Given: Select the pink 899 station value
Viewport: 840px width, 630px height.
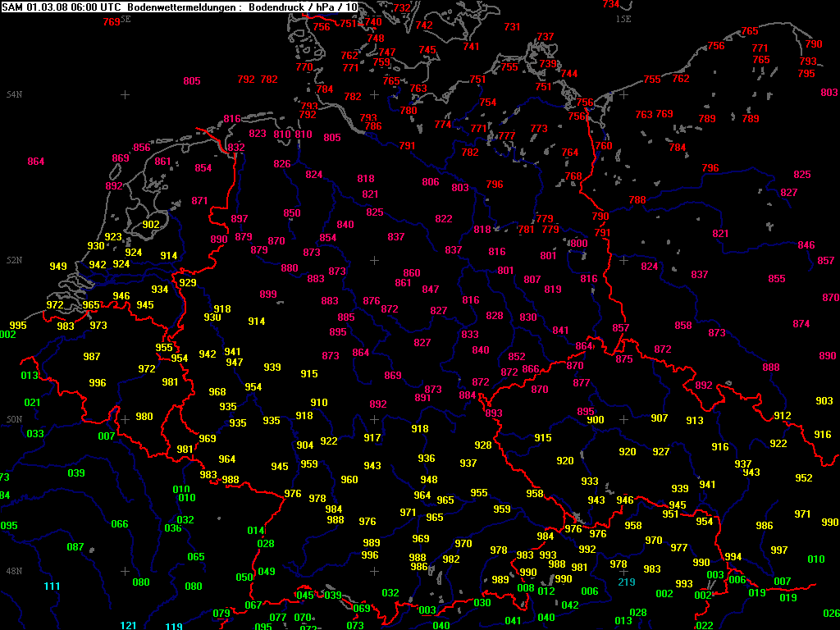Looking at the screenshot, I should (x=268, y=294).
